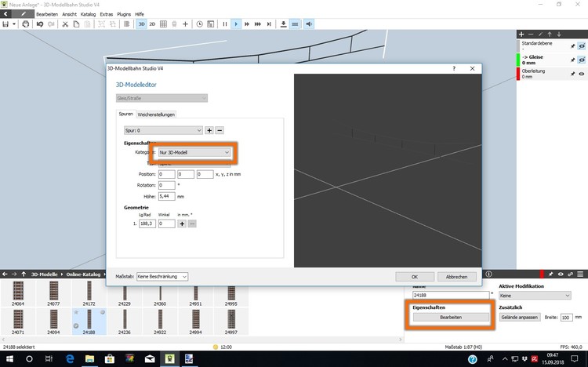Toggle visibility of Gleise layer
Viewport: 588px width, 367px height.
coord(582,60)
